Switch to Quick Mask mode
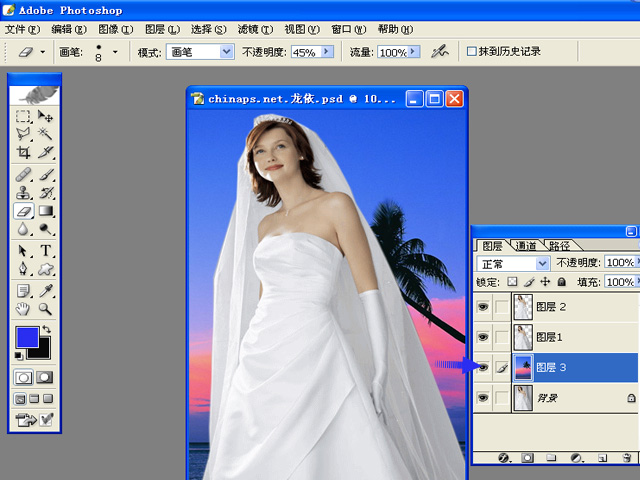 (45, 378)
